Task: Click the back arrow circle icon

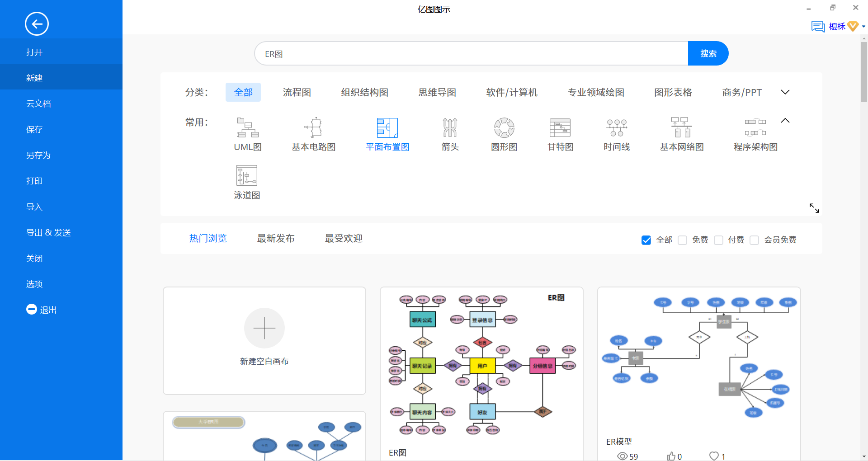Action: 37,24
